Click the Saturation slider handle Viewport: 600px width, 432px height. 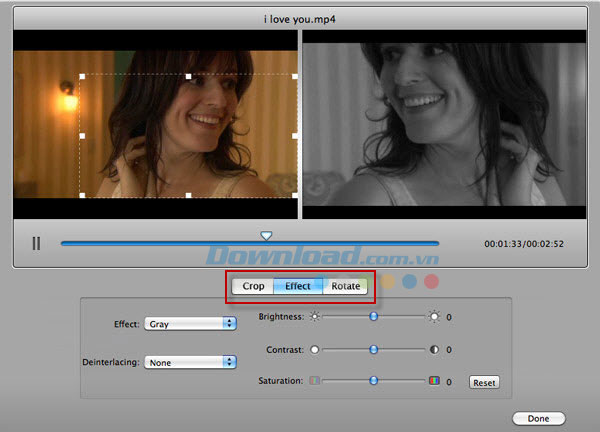[x=373, y=380]
